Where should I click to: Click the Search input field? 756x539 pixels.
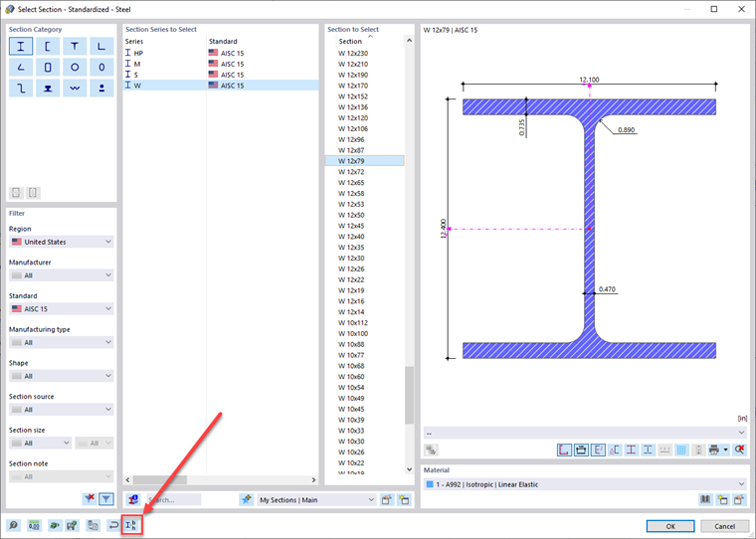[x=173, y=500]
